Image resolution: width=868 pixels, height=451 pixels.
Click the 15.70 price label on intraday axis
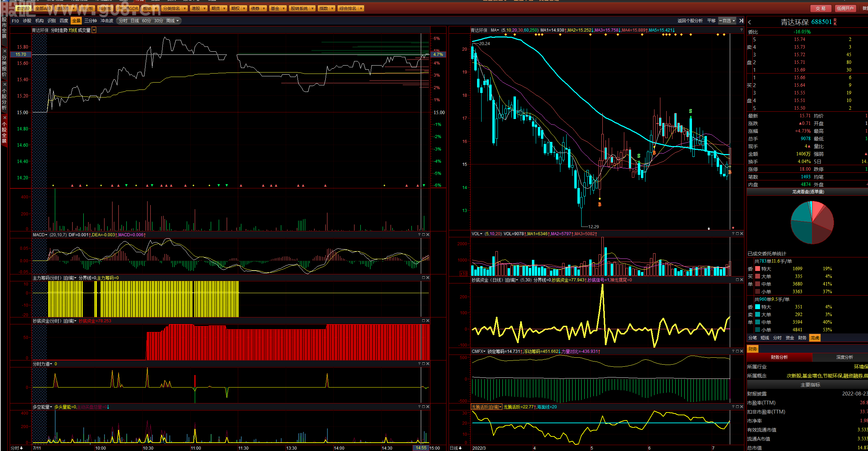[21, 54]
